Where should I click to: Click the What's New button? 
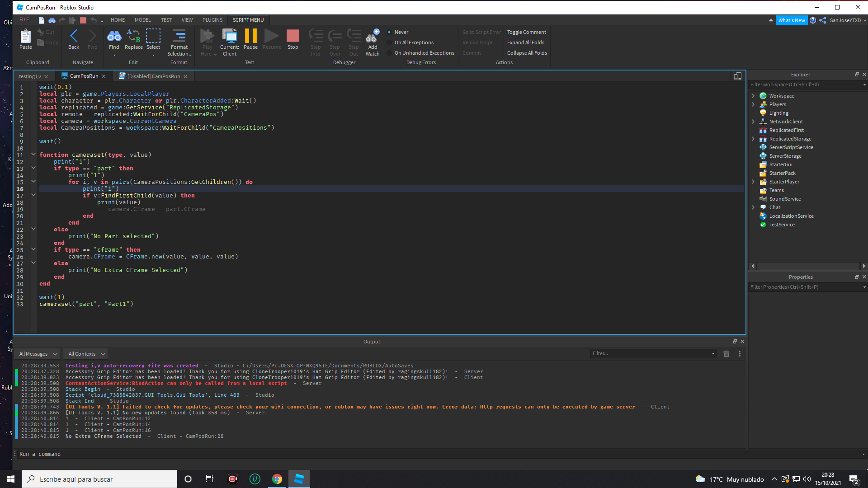791,20
